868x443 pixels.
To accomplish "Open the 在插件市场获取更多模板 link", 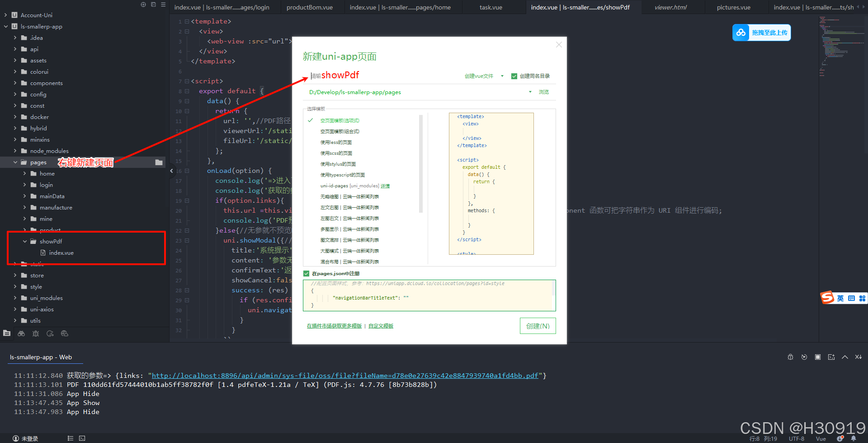I will [334, 325].
